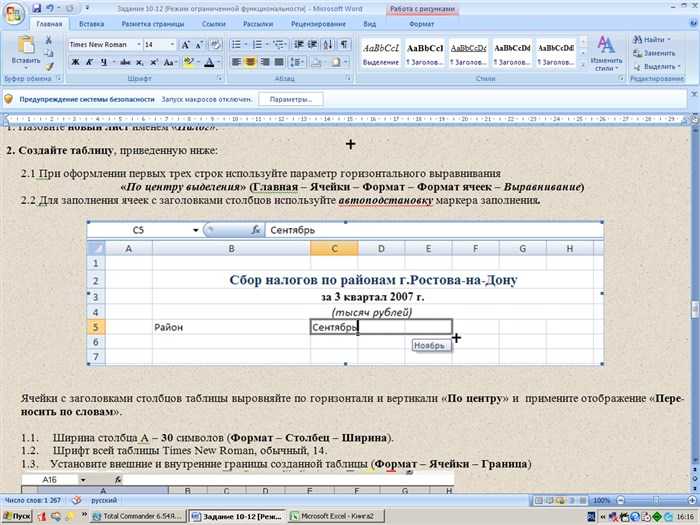Viewport: 700px width, 525px height.
Task: Zoom out with the minus button
Action: coord(620,500)
